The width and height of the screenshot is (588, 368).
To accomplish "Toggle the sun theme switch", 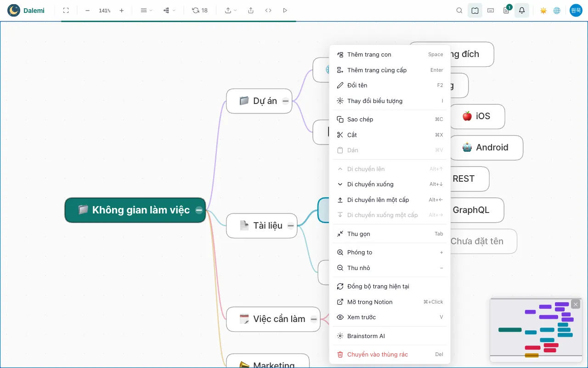I will pyautogui.click(x=543, y=10).
